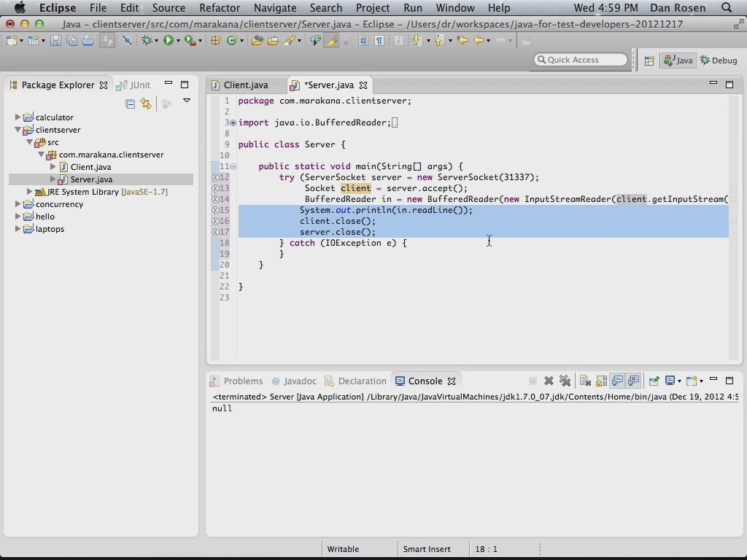The width and height of the screenshot is (747, 560).
Task: Go to Last Edit Location icon
Action: tap(462, 41)
